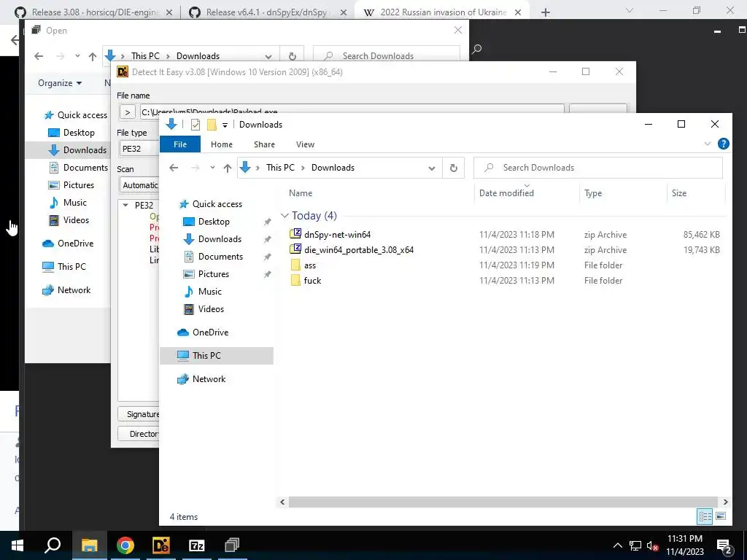This screenshot has width=747, height=560.
Task: Select the dnSpy-net-win64 zip file
Action: (337, 234)
